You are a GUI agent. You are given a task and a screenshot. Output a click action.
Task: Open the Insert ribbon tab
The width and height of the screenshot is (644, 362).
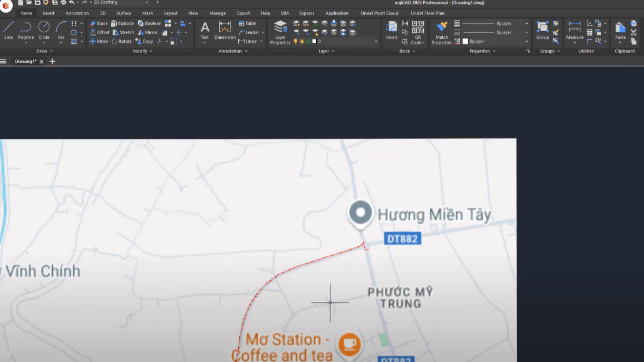[x=49, y=13]
